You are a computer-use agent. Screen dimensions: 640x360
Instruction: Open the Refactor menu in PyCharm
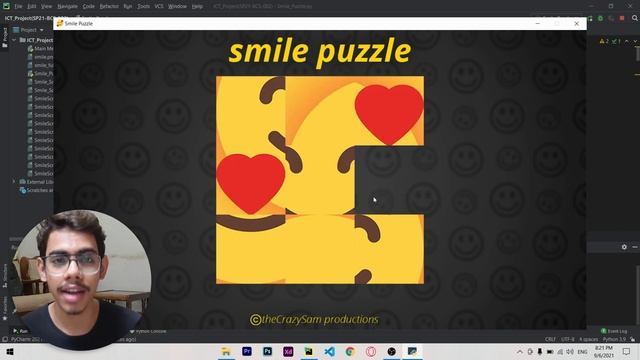coord(109,6)
